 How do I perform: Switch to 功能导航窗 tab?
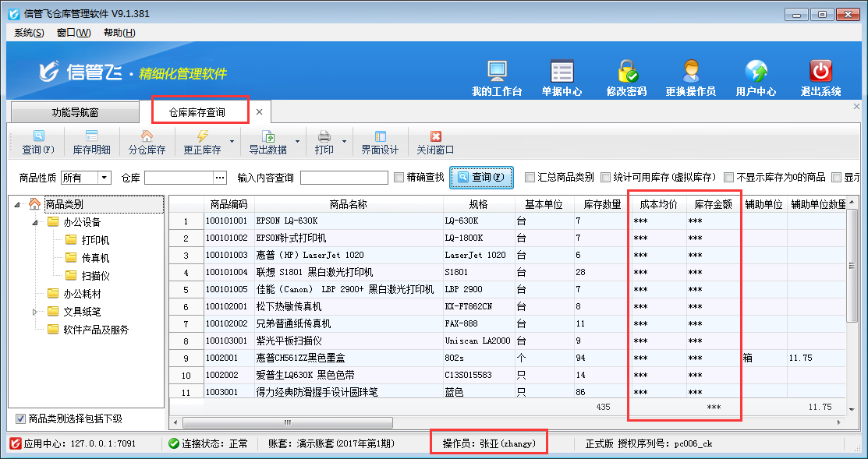[75, 112]
